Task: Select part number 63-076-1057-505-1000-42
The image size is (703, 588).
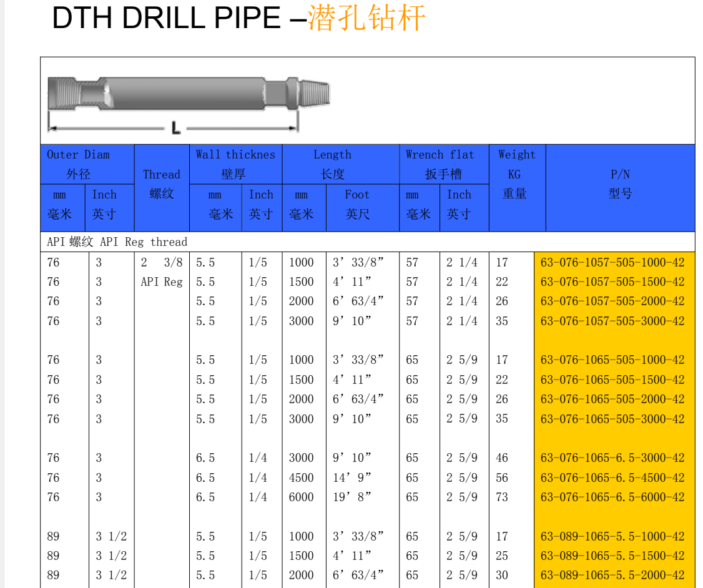Action: click(x=612, y=263)
